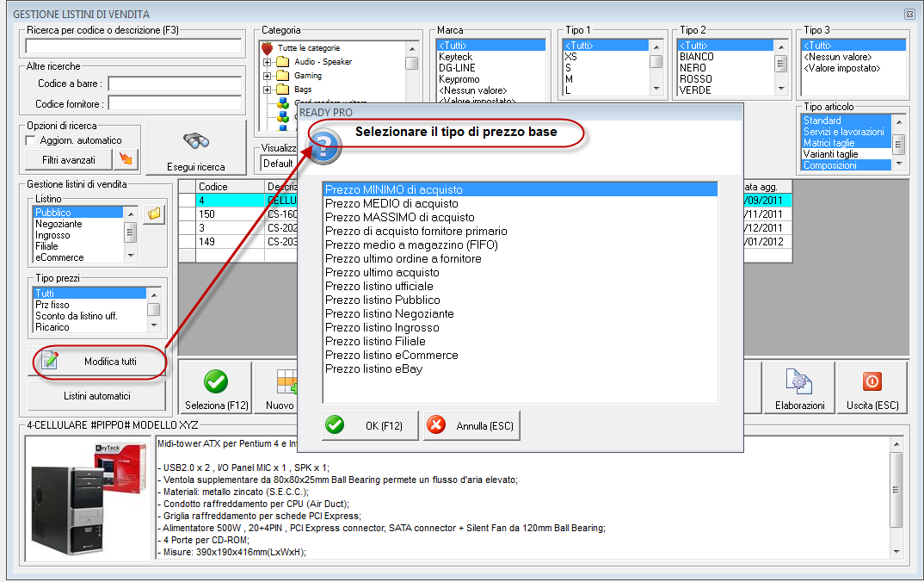Click the description panel vertical scrollbar
This screenshot has height=582, width=924.
point(896,497)
